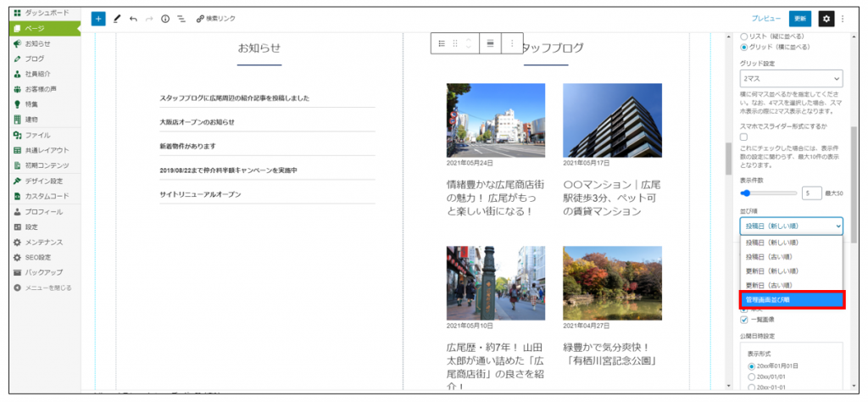Click the blue 更新 button
This screenshot has height=402, width=868.
[798, 18]
